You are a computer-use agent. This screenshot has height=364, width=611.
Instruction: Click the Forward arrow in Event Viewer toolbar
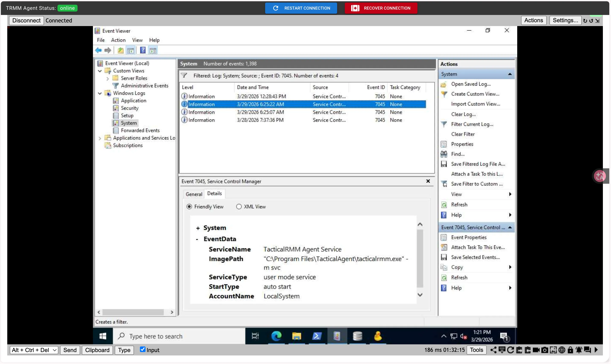[108, 51]
